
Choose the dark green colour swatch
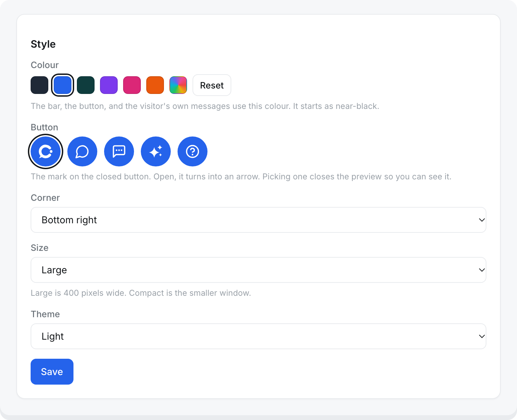(86, 85)
